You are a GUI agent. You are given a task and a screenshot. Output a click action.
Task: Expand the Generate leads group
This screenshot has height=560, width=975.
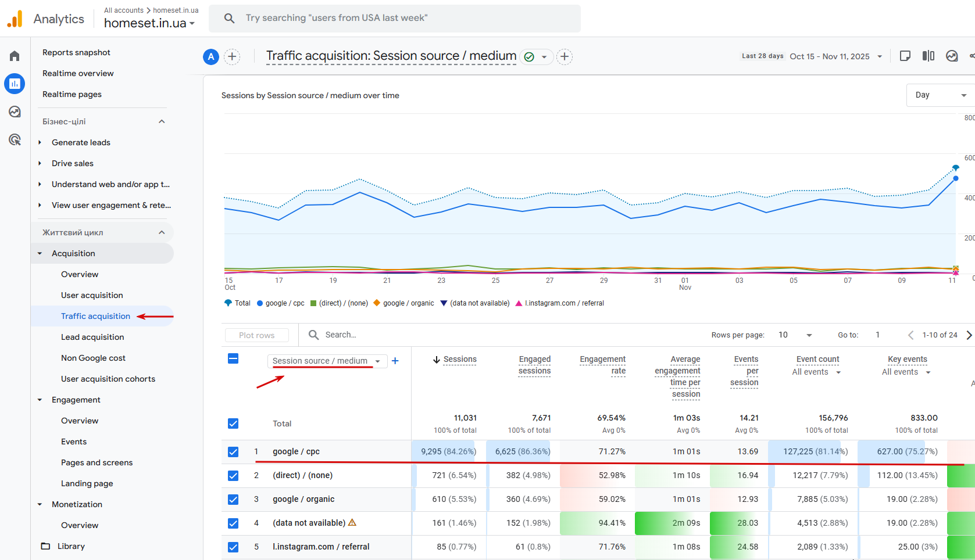(40, 142)
